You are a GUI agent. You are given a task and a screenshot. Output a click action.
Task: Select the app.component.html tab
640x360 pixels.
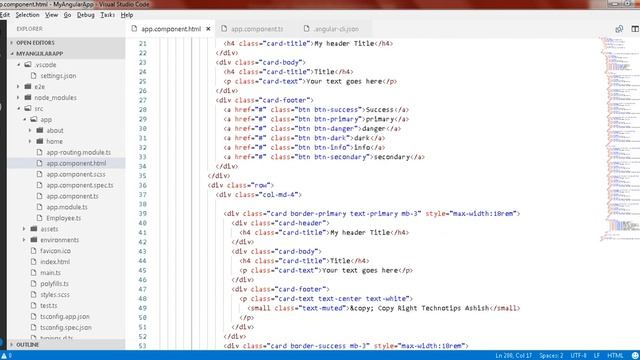point(171,29)
